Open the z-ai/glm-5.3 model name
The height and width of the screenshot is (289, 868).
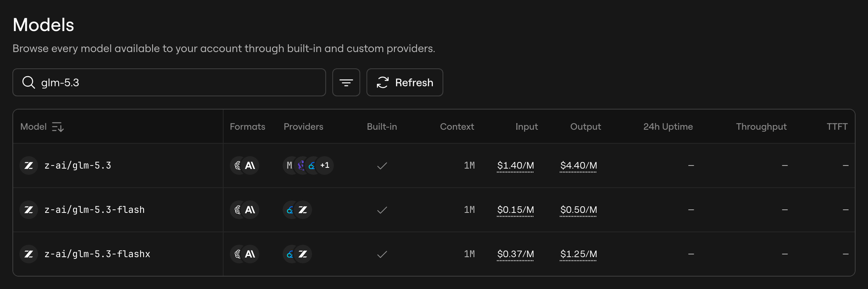78,165
